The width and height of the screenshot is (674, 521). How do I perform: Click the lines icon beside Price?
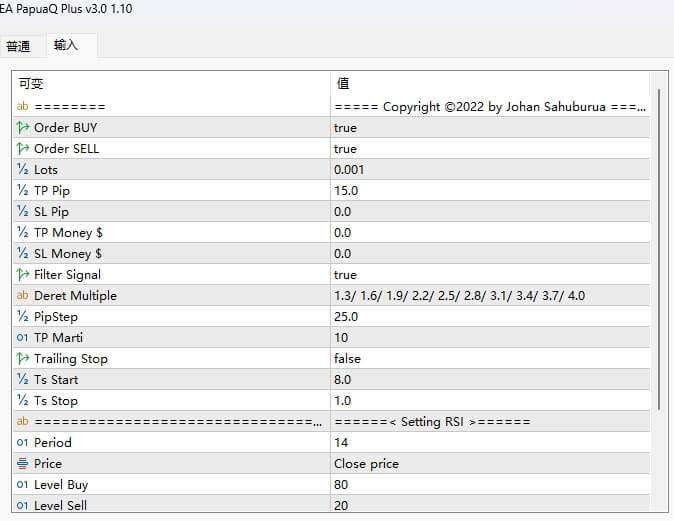point(22,463)
